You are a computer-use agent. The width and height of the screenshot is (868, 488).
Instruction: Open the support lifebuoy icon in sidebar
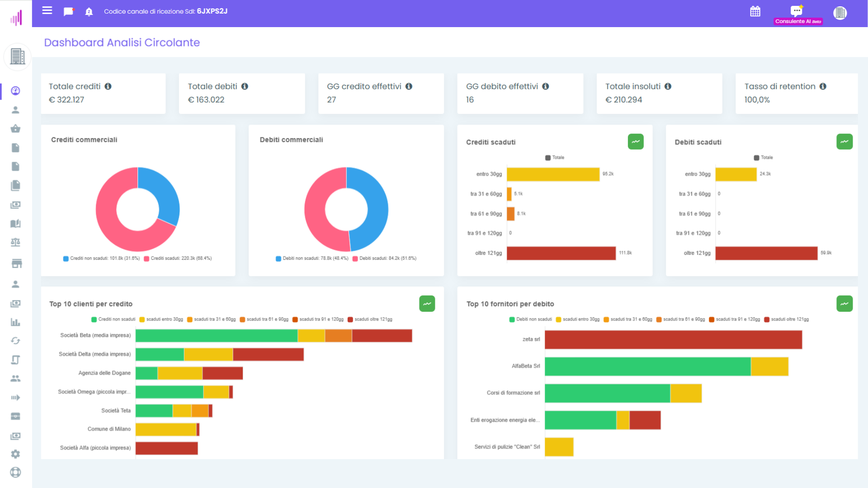click(15, 472)
